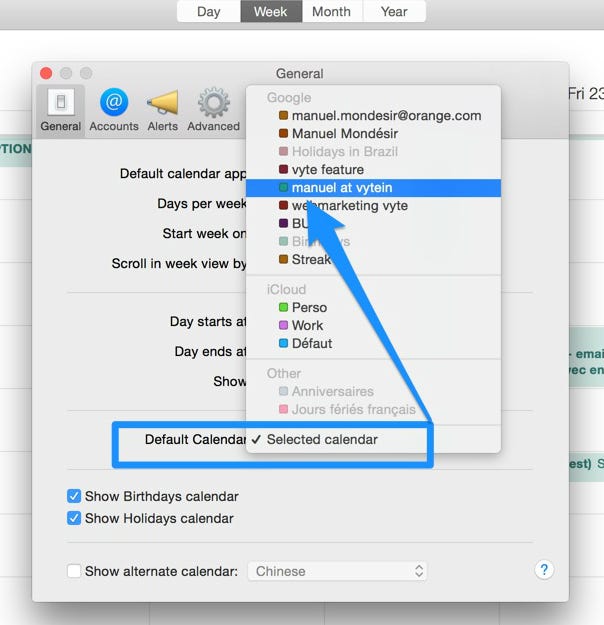Choose Manuel Mondésir calendar
This screenshot has height=625, width=604.
pyautogui.click(x=373, y=134)
